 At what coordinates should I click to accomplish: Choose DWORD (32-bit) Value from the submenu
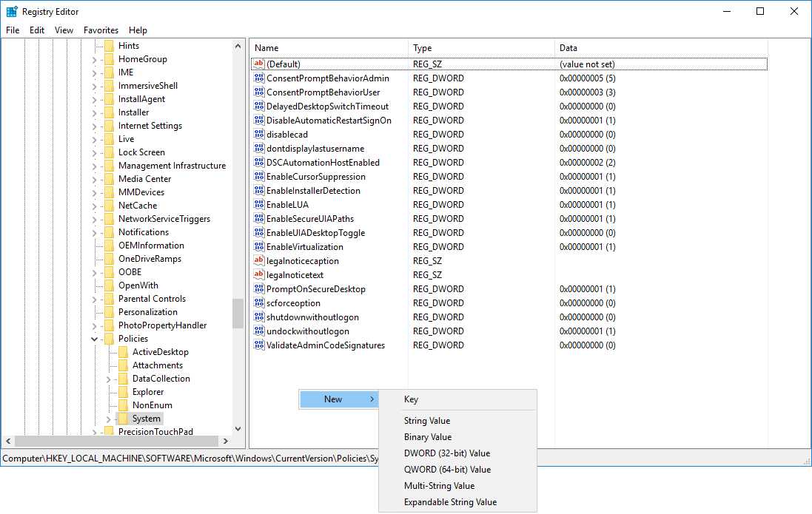click(457, 453)
